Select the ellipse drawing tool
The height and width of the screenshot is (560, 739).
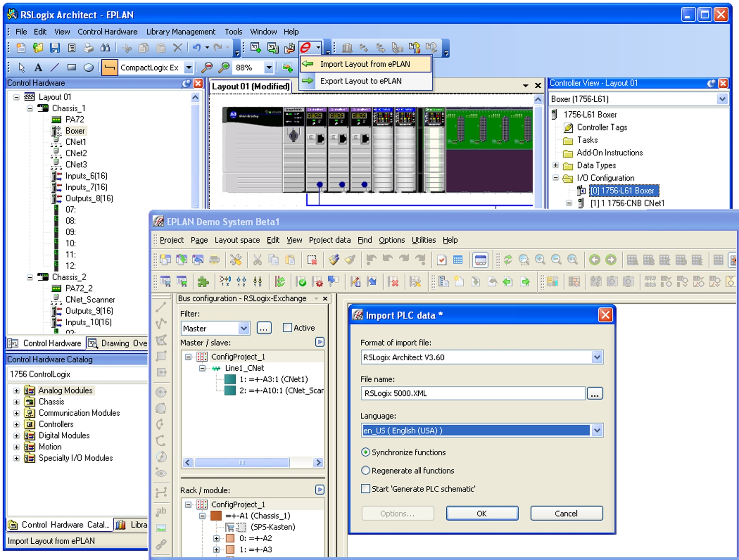click(x=88, y=68)
